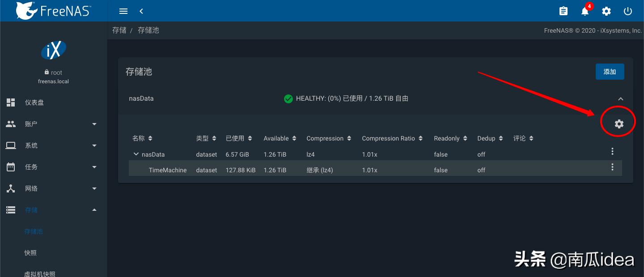Open the hamburger navigation menu icon

(123, 11)
